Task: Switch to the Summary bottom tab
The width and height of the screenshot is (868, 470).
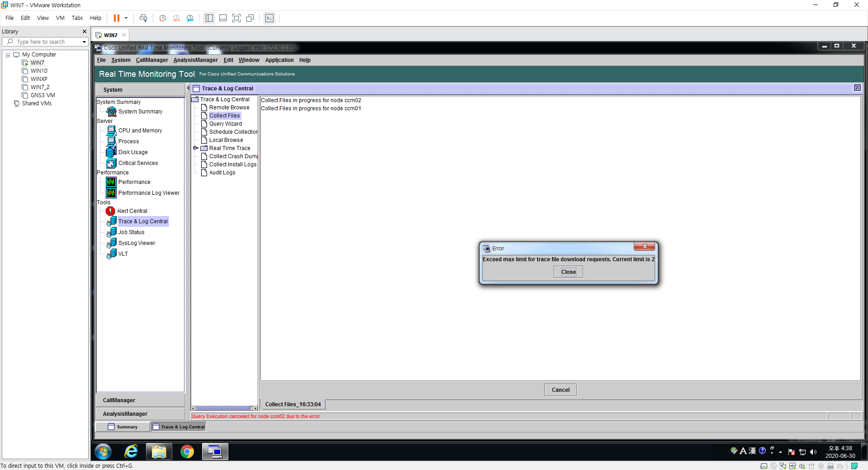Action: coord(123,427)
